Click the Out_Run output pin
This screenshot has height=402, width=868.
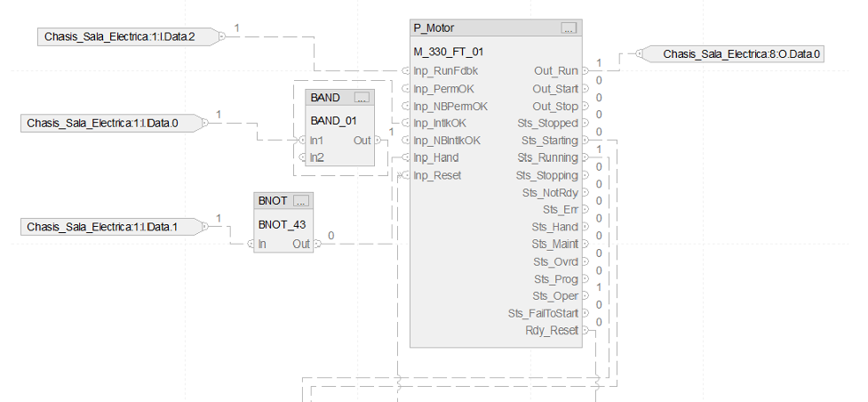point(585,71)
